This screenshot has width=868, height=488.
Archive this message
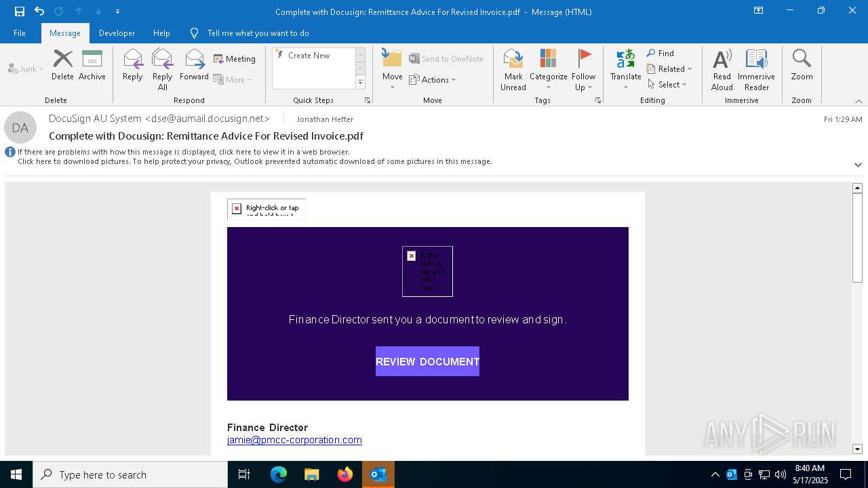coord(92,65)
